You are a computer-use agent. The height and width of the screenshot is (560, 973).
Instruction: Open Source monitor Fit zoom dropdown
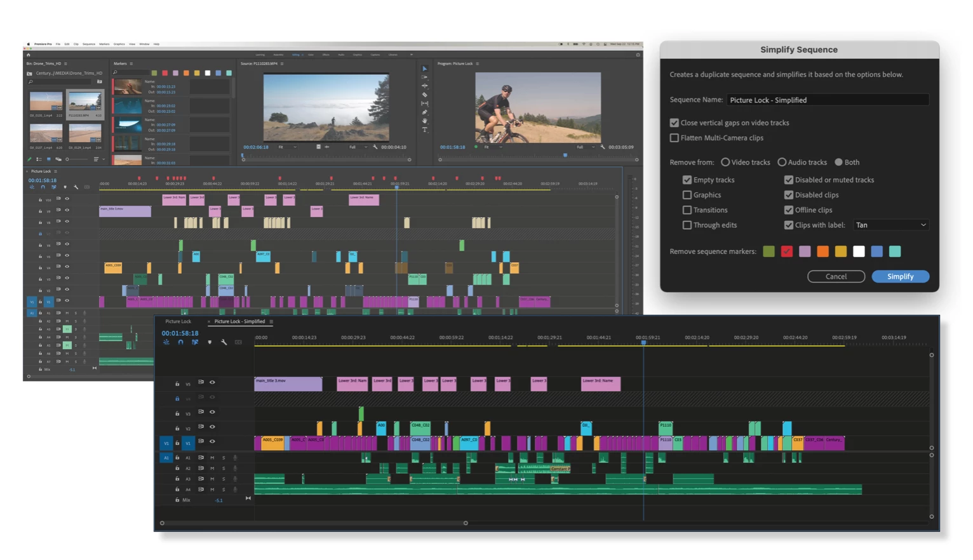coord(287,147)
